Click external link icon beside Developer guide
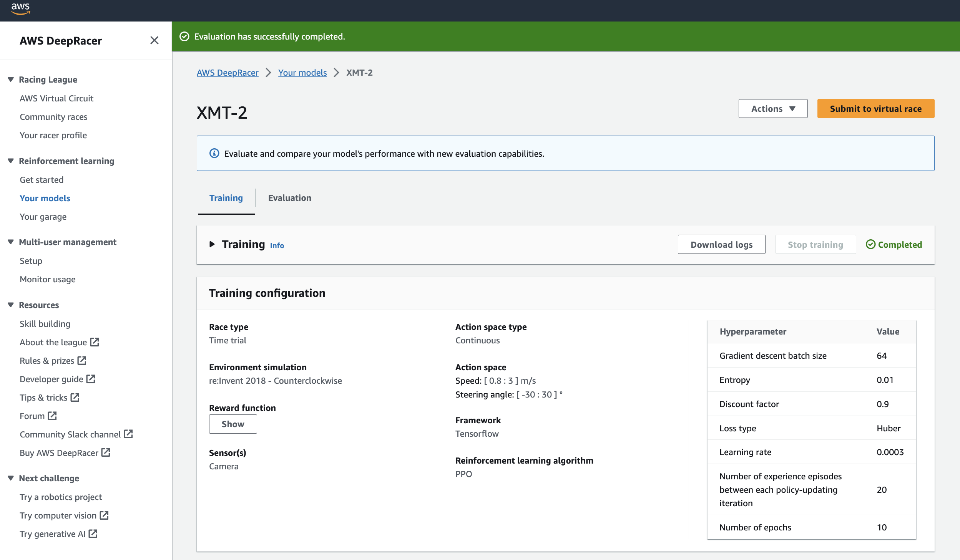Image resolution: width=960 pixels, height=560 pixels. 91,379
